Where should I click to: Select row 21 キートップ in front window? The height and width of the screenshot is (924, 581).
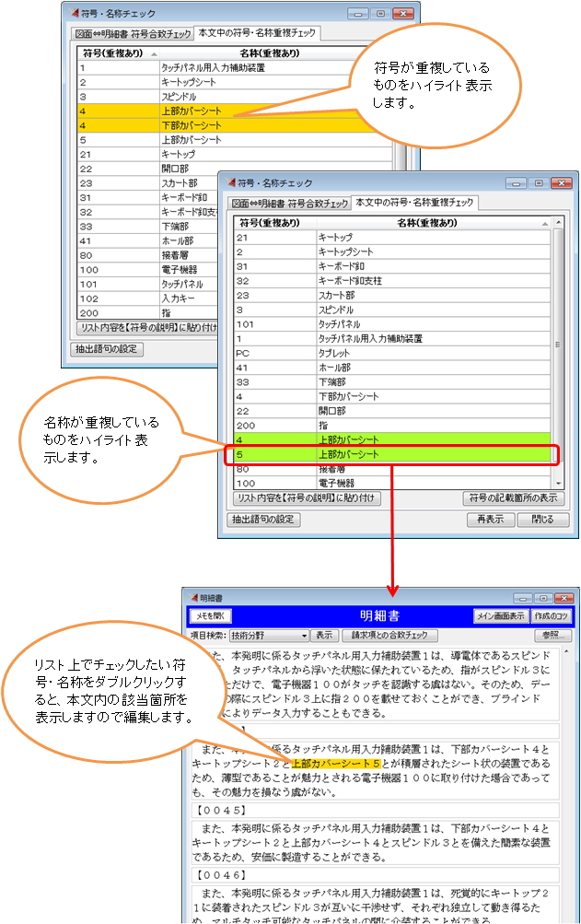point(392,238)
